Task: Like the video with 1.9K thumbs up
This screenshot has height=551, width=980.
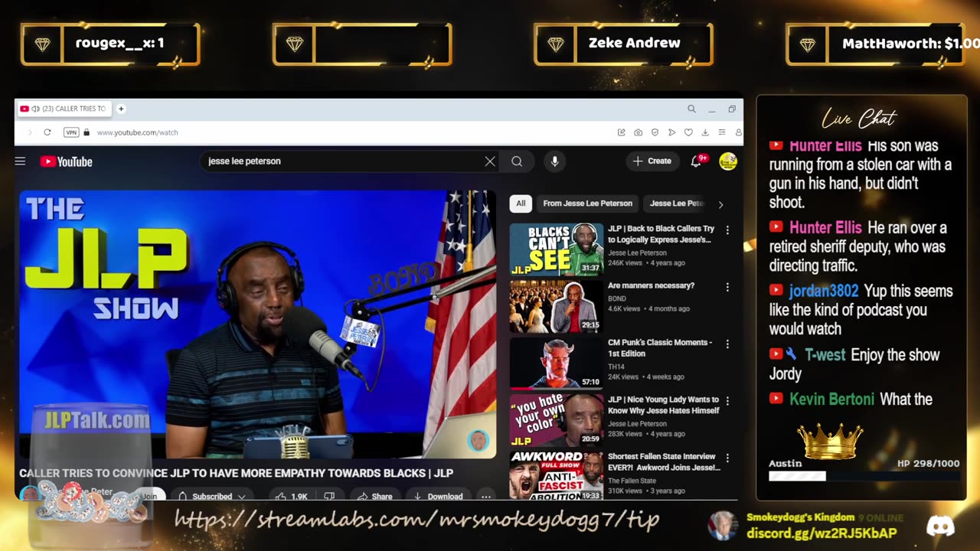Action: pyautogui.click(x=291, y=496)
